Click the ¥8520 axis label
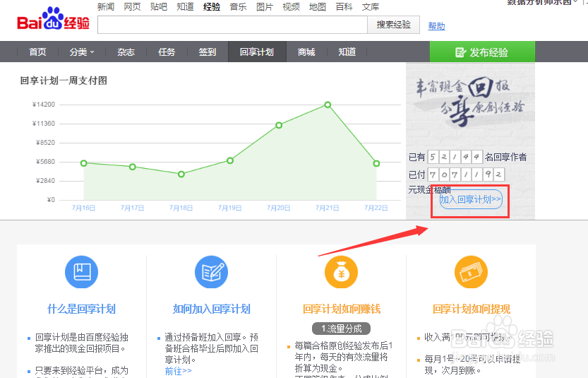 (x=45, y=143)
